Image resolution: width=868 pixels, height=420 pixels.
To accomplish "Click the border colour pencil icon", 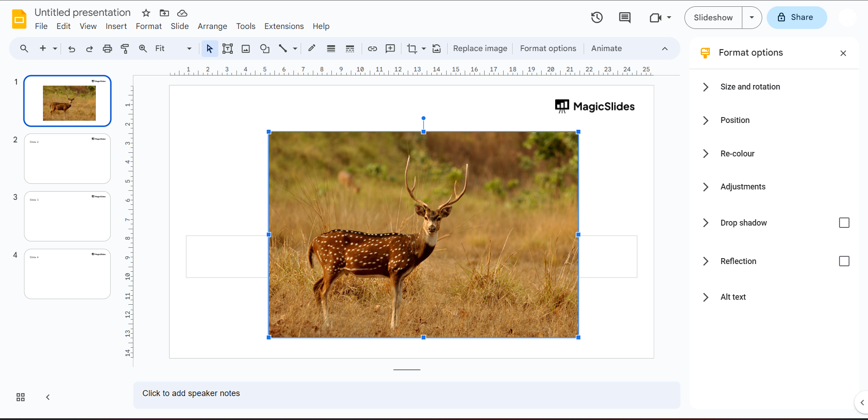I will [311, 49].
